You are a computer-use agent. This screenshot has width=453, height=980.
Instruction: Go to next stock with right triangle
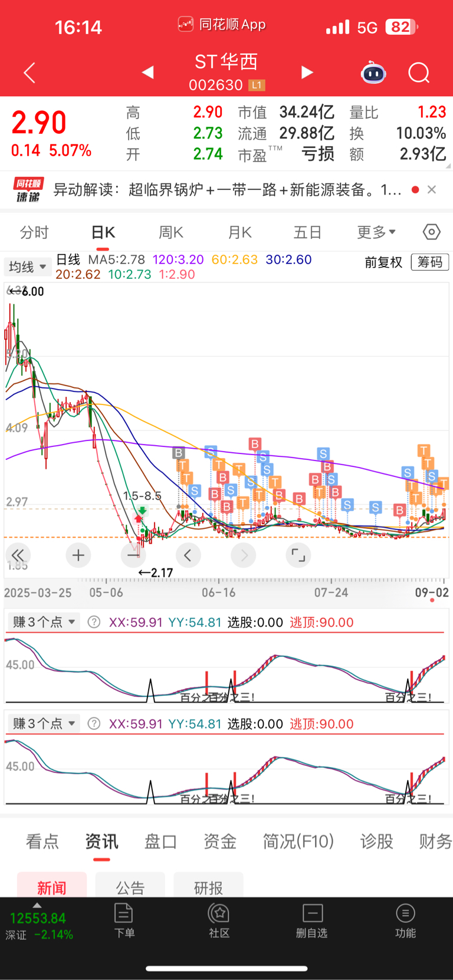tap(307, 72)
